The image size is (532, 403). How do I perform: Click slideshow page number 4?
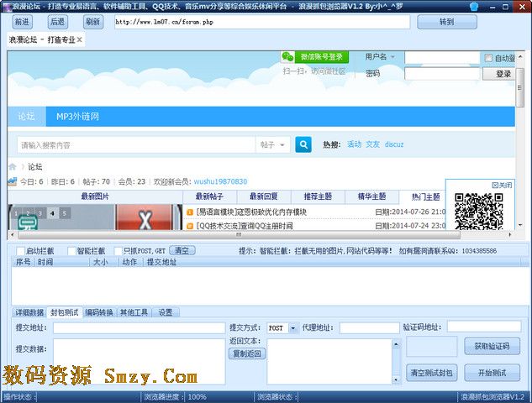[52, 213]
